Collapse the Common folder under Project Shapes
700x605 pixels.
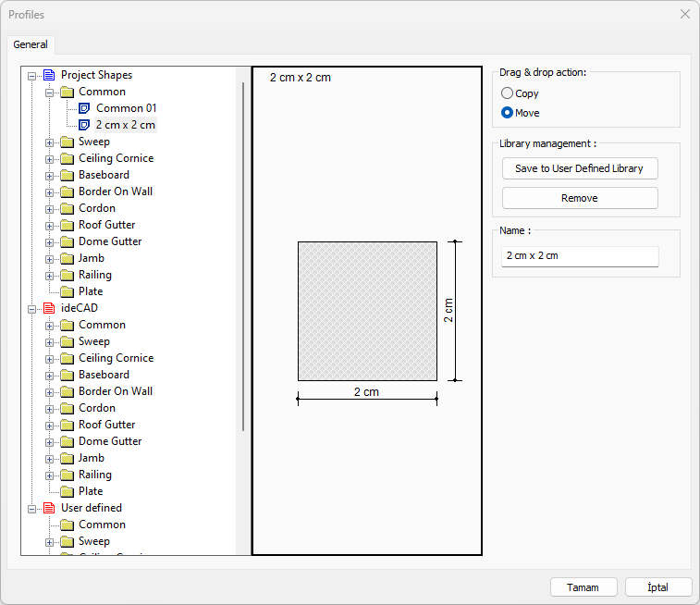(x=50, y=93)
